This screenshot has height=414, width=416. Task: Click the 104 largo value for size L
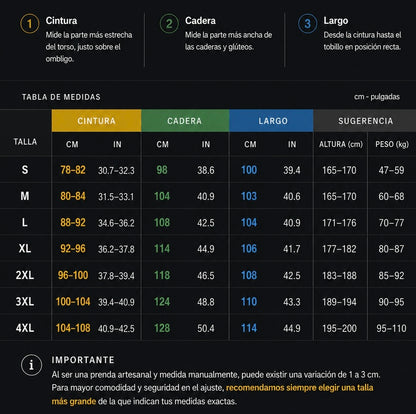tap(249, 222)
